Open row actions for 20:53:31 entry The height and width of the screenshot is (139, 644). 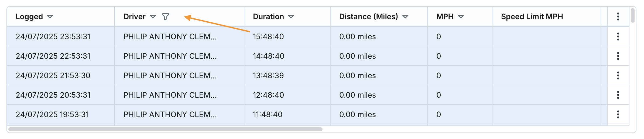[x=618, y=95]
